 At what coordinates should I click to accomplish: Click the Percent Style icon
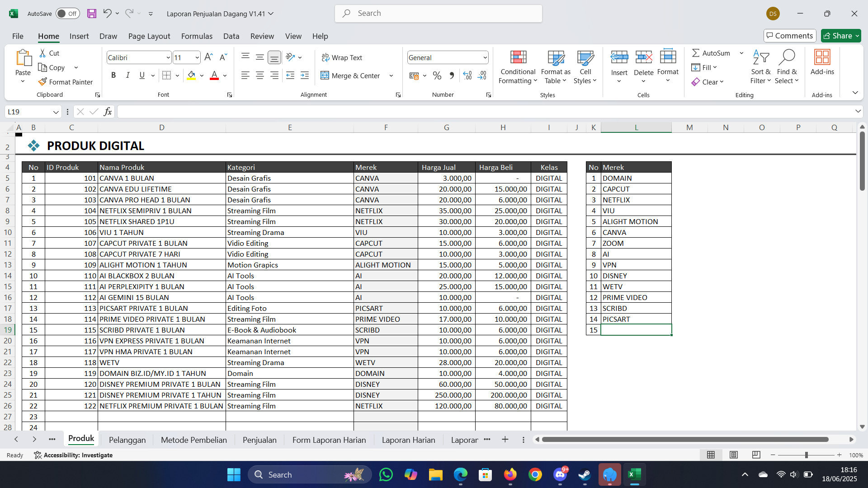coord(437,75)
